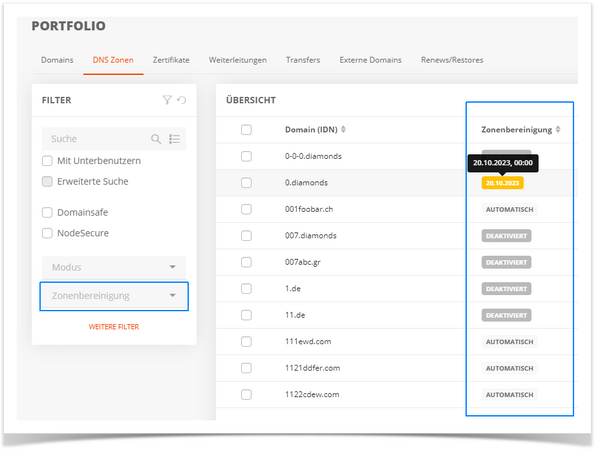
Task: Click AUTOMATISCH badge for 1122cdew.com
Action: [x=509, y=395]
